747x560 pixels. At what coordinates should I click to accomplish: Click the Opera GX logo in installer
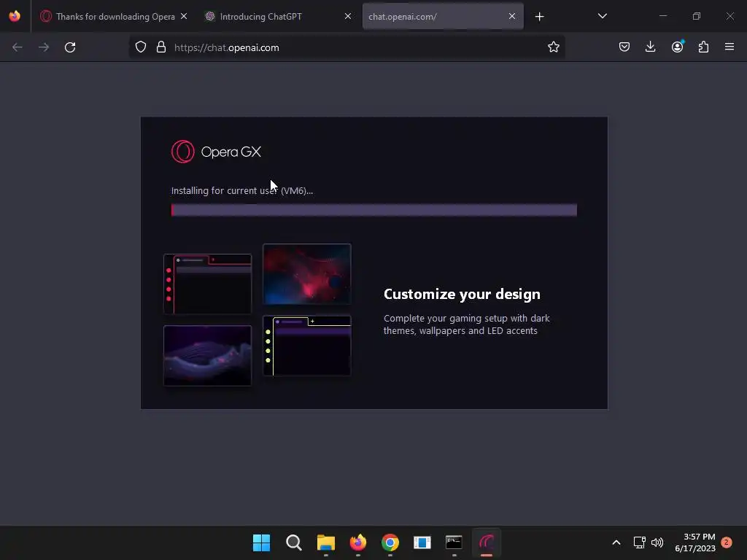(x=216, y=152)
